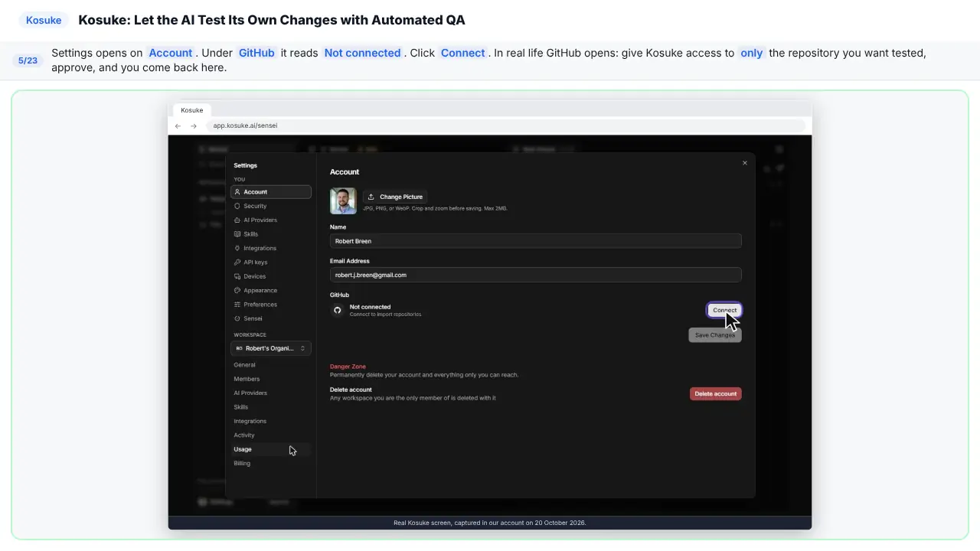
Task: Click the 5/23 step counter
Action: tap(28, 60)
